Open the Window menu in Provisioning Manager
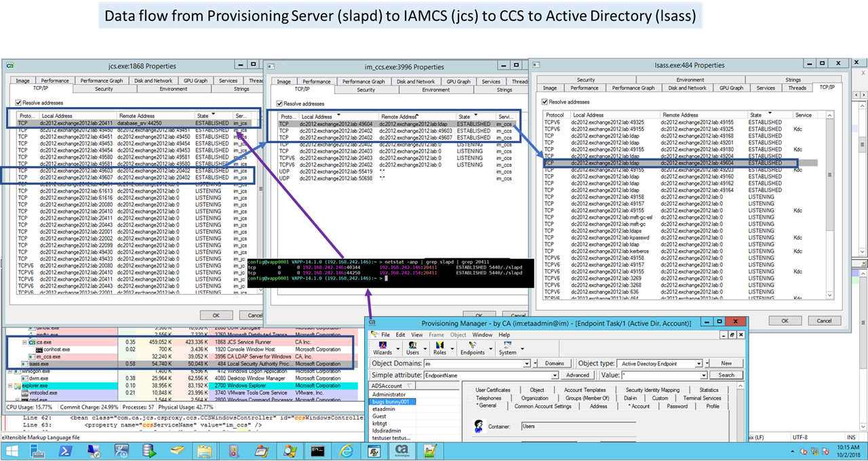This screenshot has width=868, height=461. point(482,335)
